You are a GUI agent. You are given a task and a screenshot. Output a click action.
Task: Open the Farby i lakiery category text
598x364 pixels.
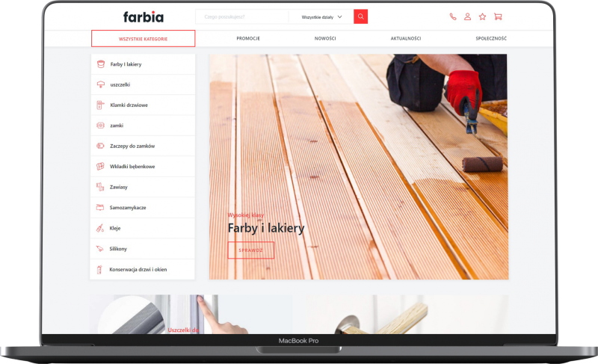tap(126, 64)
